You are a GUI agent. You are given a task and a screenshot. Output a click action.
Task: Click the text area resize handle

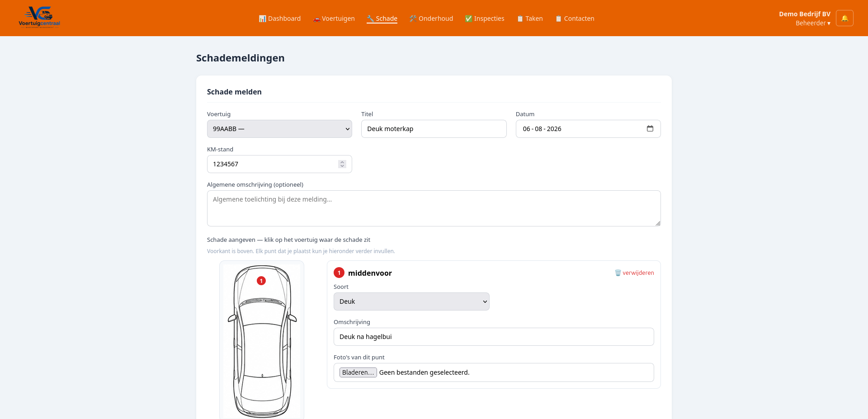[x=658, y=223]
